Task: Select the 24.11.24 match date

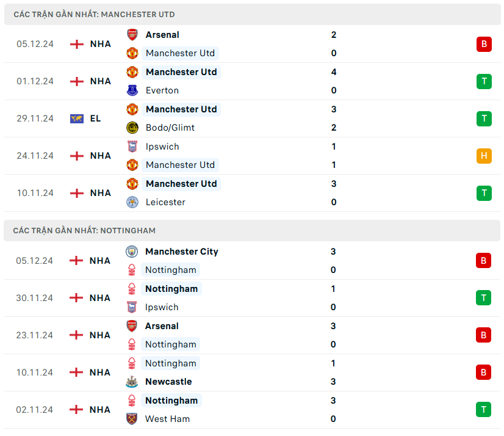Action: pos(35,156)
